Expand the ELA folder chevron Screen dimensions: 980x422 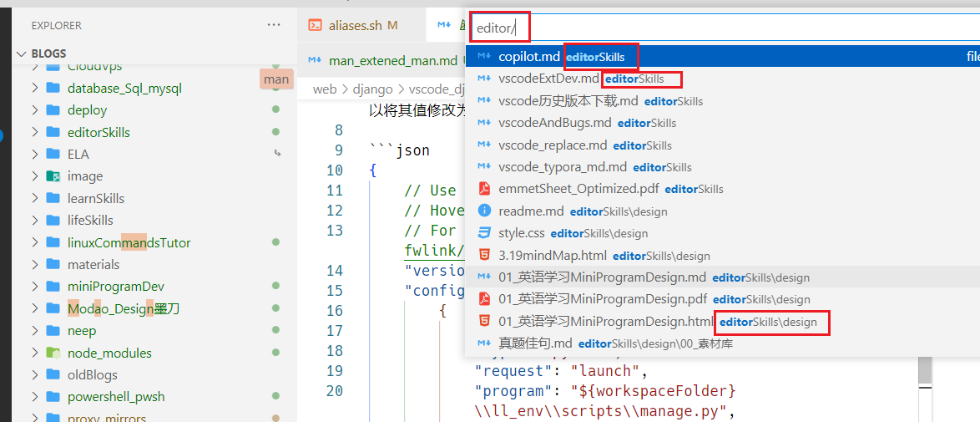(x=35, y=154)
